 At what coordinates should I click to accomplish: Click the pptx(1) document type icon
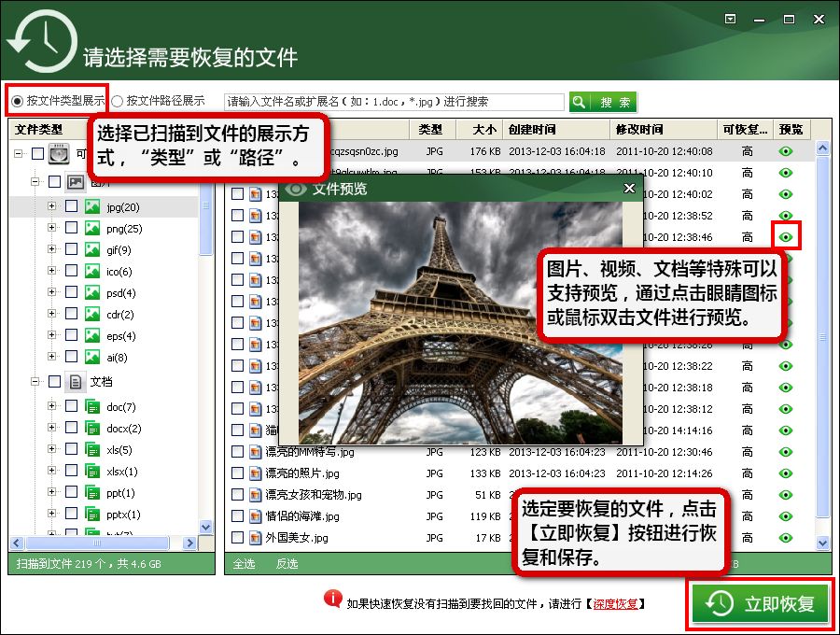[x=92, y=514]
